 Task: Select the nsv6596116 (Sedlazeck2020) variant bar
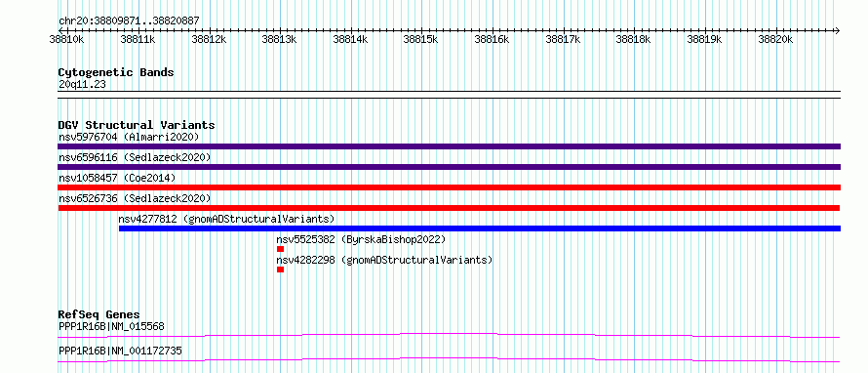[x=449, y=167]
